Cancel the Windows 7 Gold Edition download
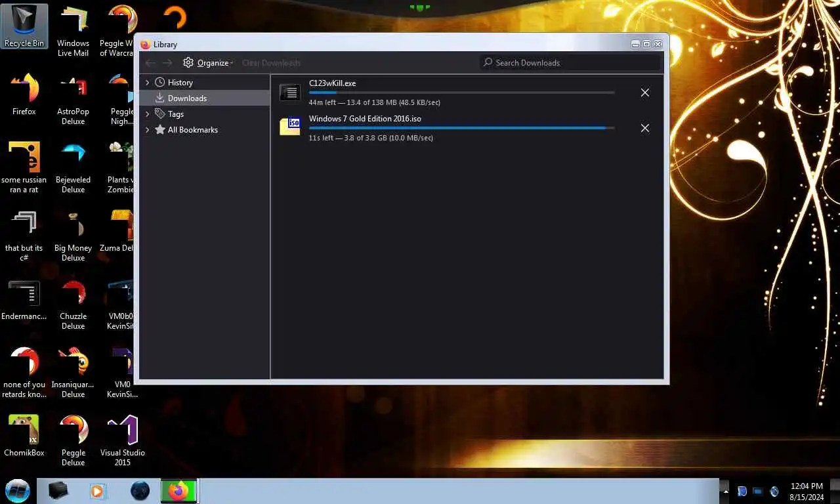840x504 pixels. (x=645, y=128)
